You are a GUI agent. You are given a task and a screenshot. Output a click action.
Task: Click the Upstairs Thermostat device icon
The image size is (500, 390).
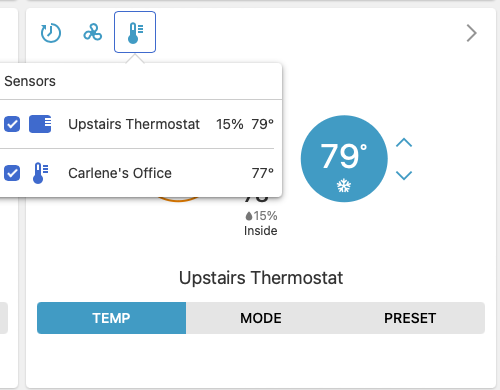[x=40, y=124]
